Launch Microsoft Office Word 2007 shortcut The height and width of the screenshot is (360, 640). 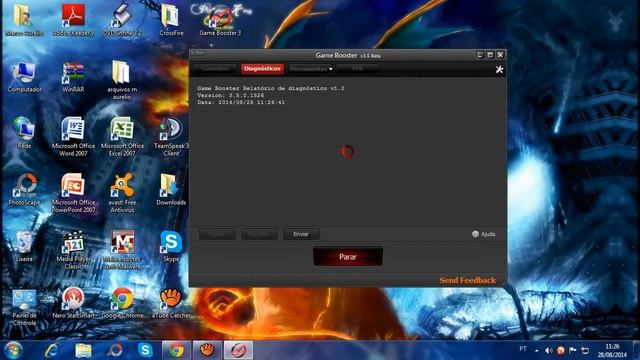(x=73, y=137)
